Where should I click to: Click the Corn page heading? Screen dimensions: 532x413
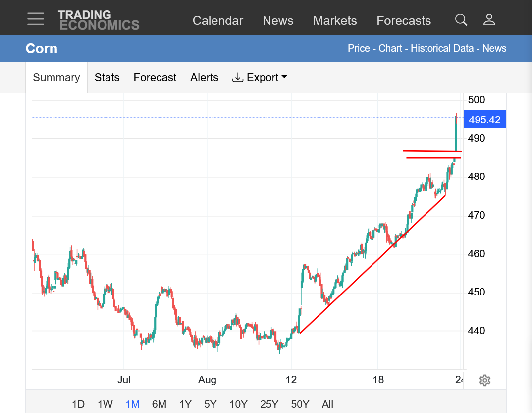click(x=42, y=48)
